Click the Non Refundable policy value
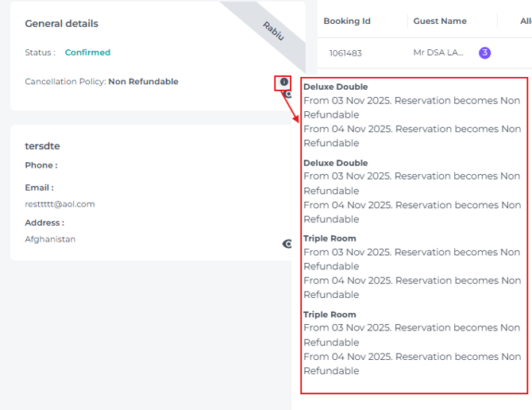The height and width of the screenshot is (410, 532). point(143,82)
